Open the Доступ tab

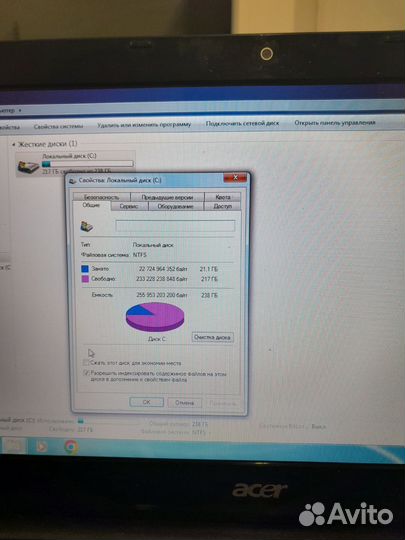tap(222, 206)
